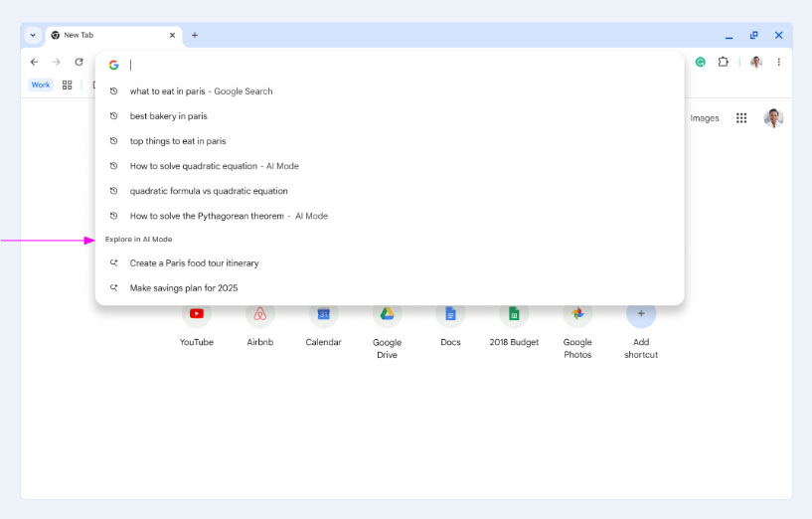Screen dimensions: 812x519
Task: Open the Chrome profile avatar in toolbar
Action: (756, 63)
